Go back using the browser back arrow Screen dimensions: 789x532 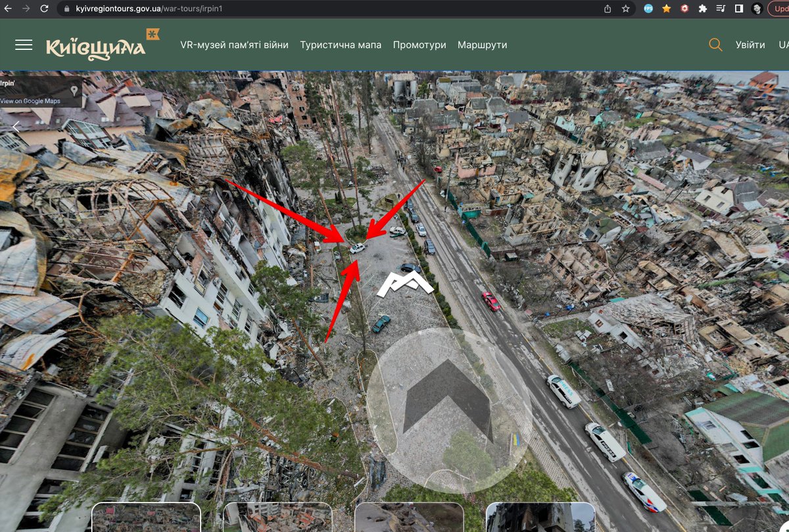point(8,9)
